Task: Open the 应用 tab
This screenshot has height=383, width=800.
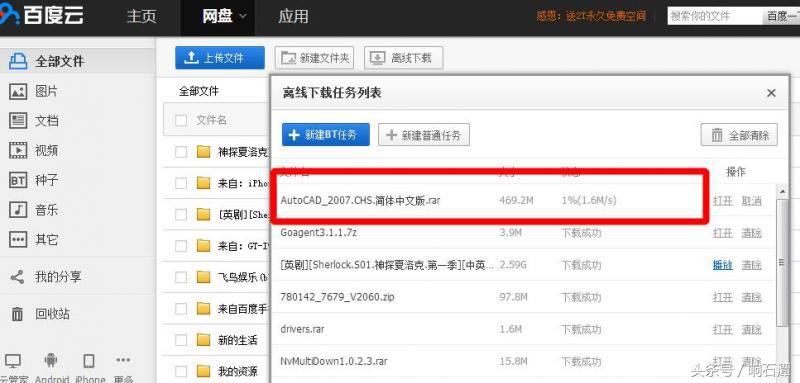Action: pos(293,16)
